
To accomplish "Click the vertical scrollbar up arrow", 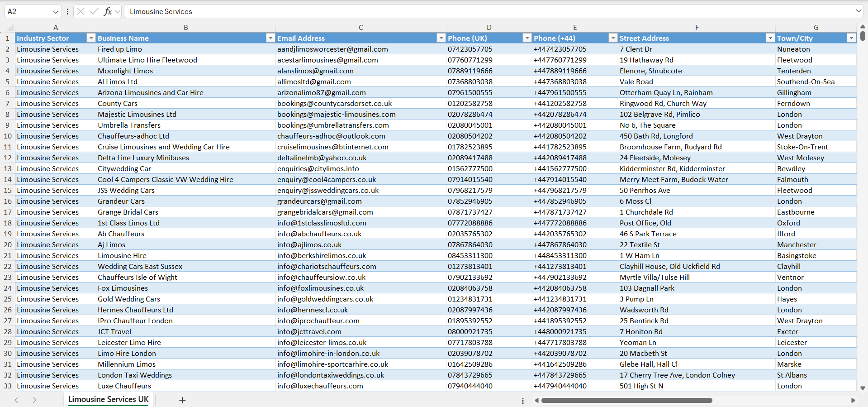I will (x=863, y=27).
